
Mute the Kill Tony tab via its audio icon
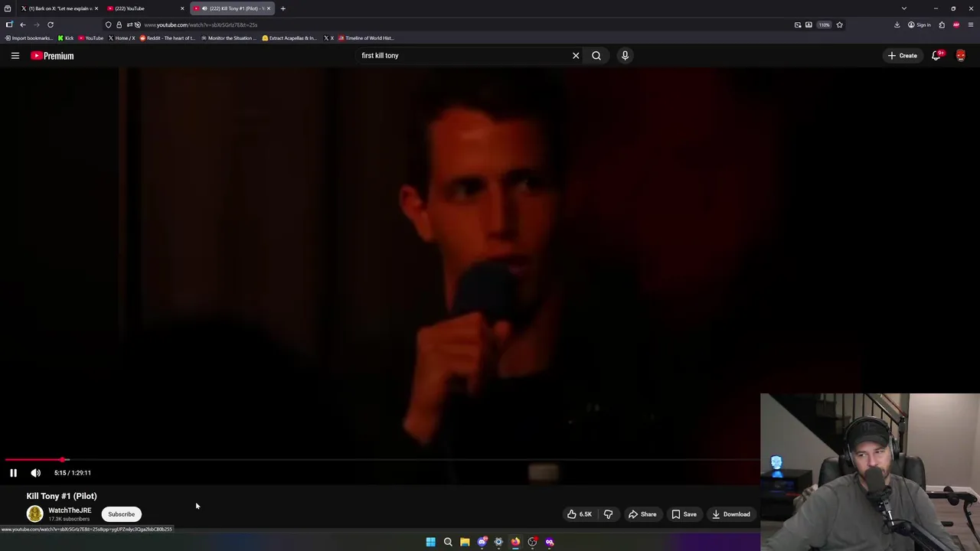(204, 8)
